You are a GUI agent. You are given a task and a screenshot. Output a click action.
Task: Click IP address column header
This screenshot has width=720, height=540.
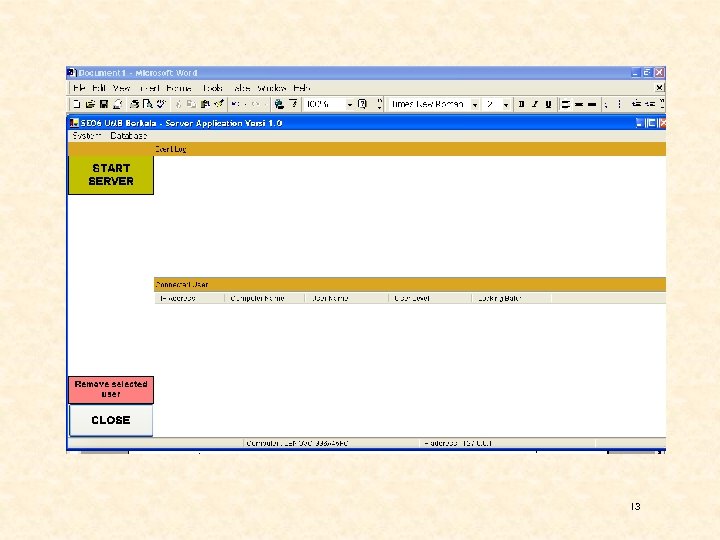coord(189,298)
